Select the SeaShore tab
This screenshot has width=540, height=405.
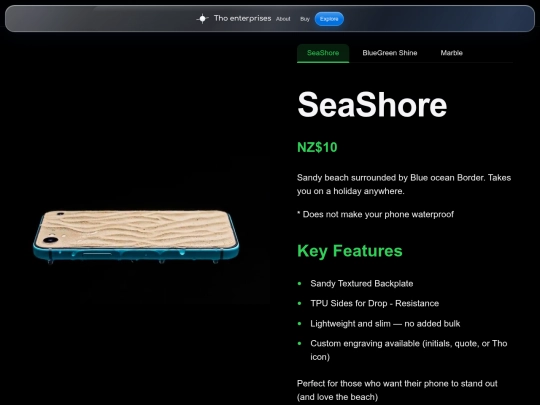(x=323, y=53)
